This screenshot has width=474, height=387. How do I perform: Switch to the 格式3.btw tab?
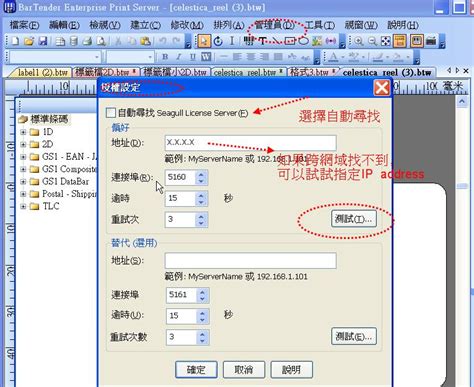[312, 72]
